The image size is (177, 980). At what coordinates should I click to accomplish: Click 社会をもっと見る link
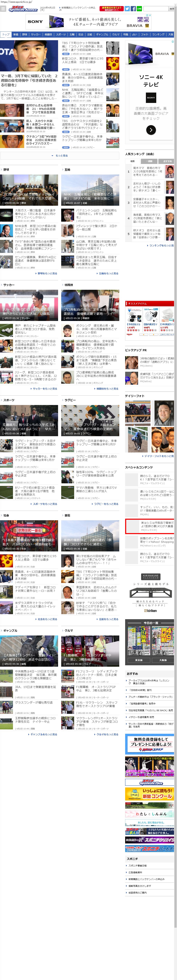point(46,619)
